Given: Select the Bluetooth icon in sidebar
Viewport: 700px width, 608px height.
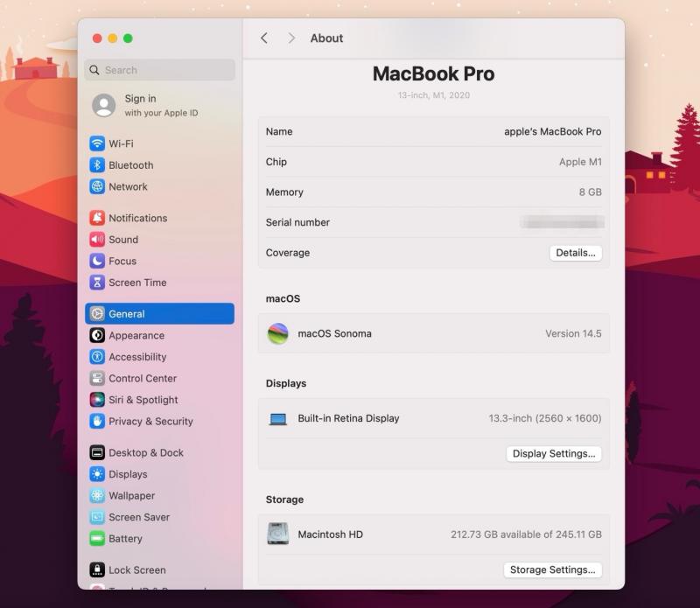Looking at the screenshot, I should pyautogui.click(x=97, y=165).
